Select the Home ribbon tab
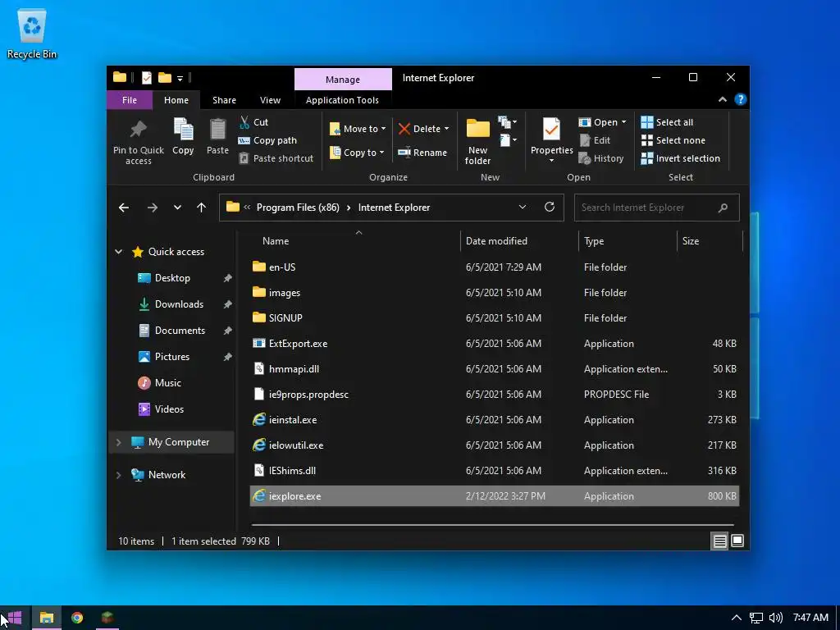 (176, 100)
